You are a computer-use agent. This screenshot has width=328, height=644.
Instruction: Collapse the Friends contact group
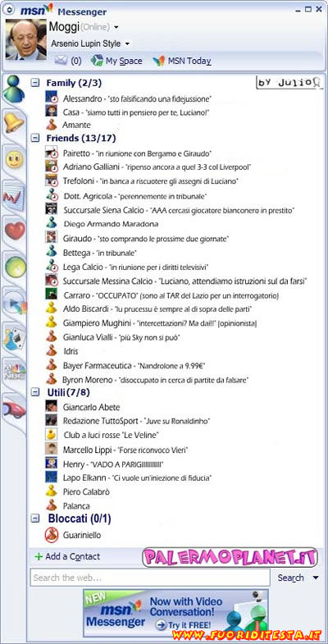(x=36, y=138)
